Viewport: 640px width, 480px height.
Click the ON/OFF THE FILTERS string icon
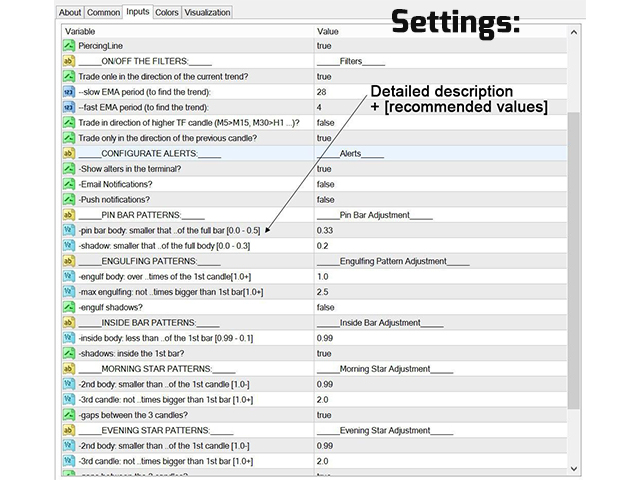69,61
